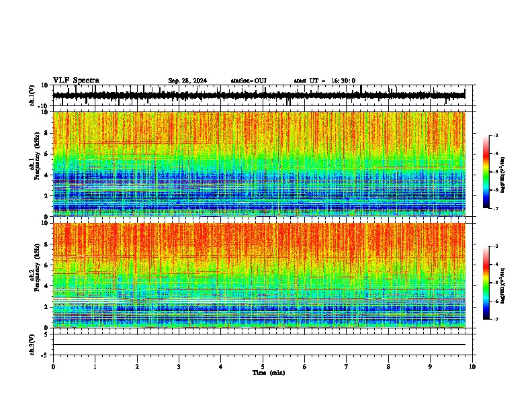This screenshot has height=411, width=532.
Task: Click the "6" kHz tick on ch.1 frequency axis
Action: point(46,154)
